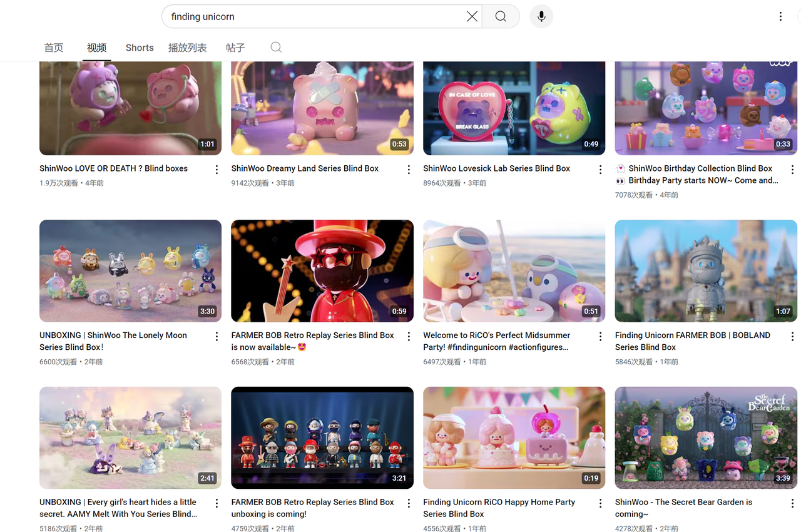
Task: Open the 播放列表 tab
Action: (187, 48)
